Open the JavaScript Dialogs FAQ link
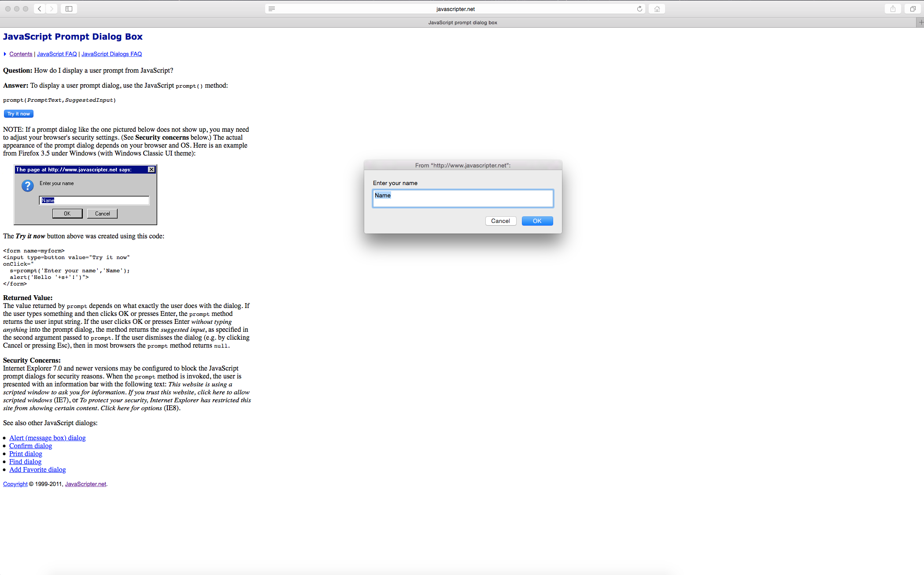 point(111,54)
